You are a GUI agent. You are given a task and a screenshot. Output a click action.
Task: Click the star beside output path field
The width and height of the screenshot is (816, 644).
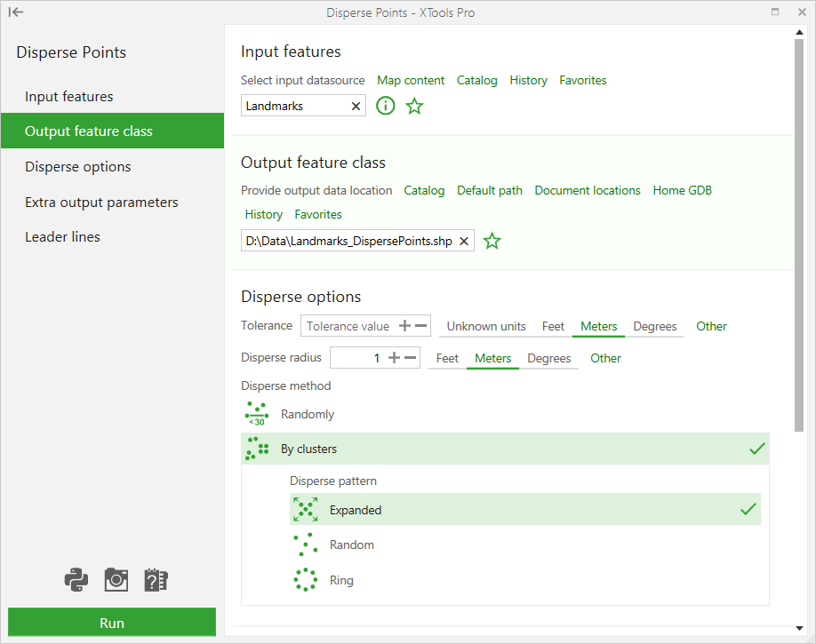(492, 241)
